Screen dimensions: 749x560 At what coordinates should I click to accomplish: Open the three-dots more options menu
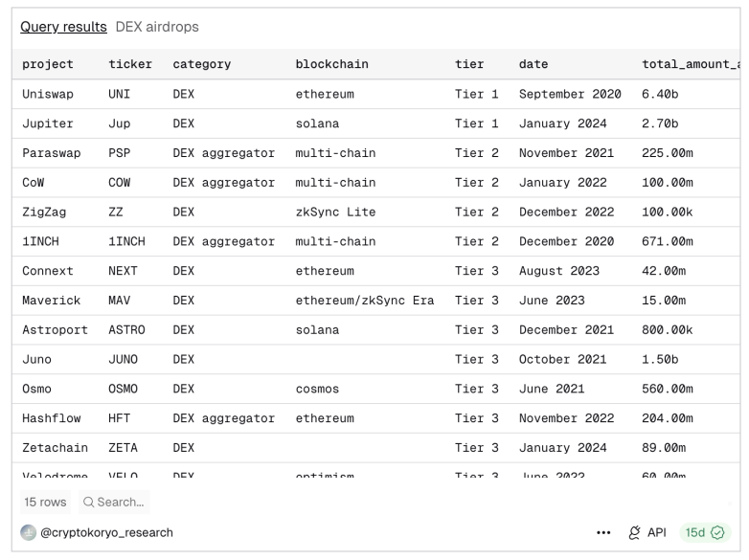click(603, 532)
